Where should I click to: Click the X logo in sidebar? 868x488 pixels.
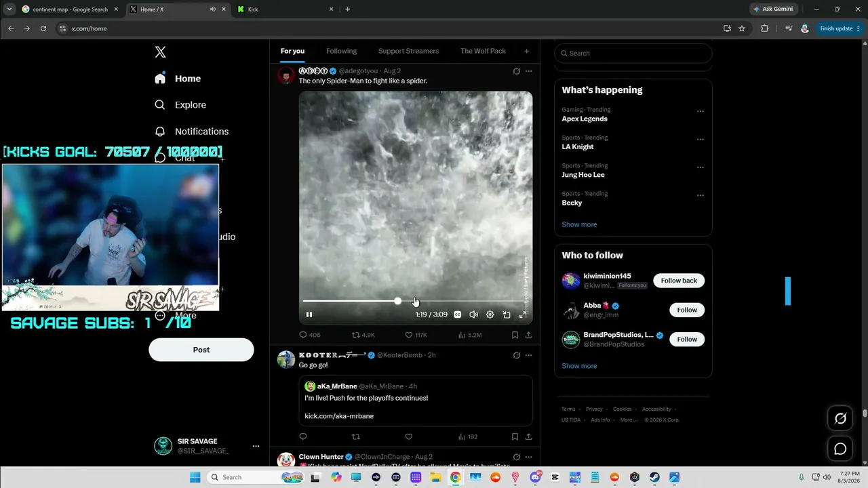tap(160, 52)
